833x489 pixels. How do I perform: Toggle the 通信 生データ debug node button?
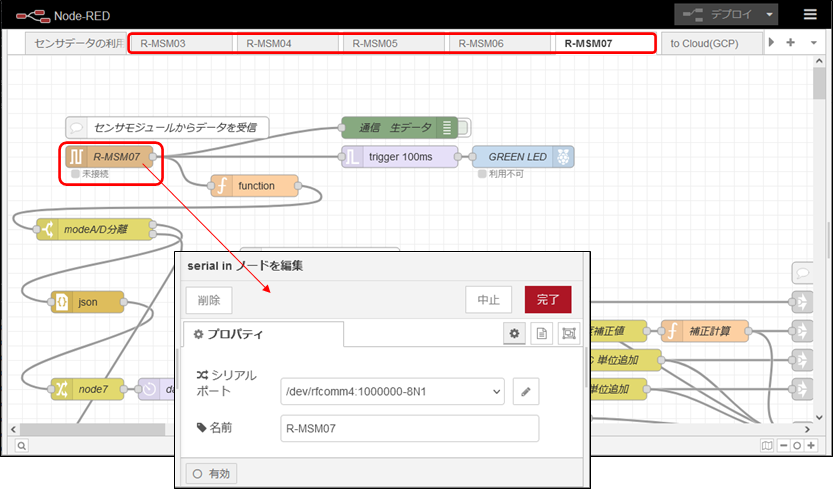pos(465,127)
